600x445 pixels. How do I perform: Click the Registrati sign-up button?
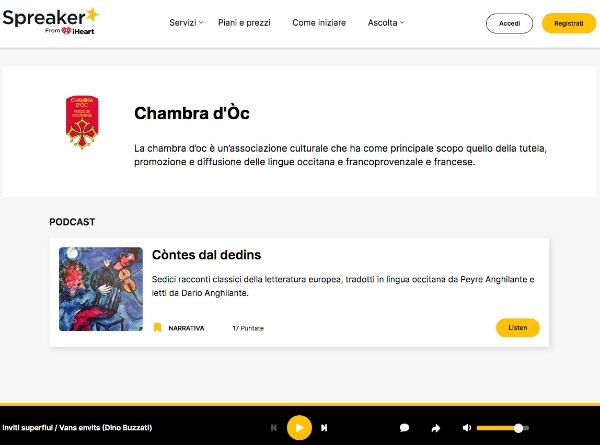(569, 23)
